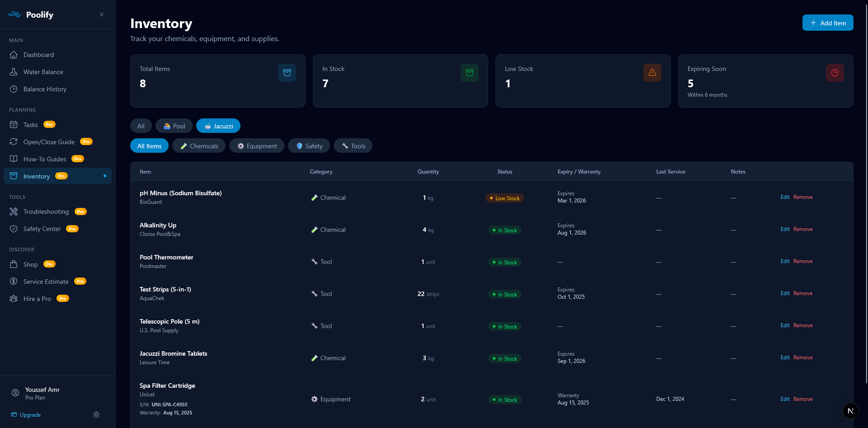Click the Low Stock warning triangle icon
868x428 pixels.
652,73
